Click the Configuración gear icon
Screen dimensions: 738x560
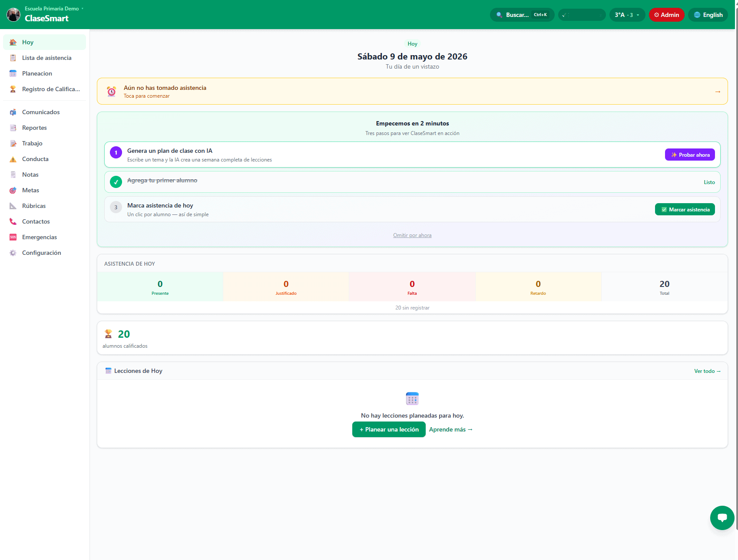pos(13,253)
